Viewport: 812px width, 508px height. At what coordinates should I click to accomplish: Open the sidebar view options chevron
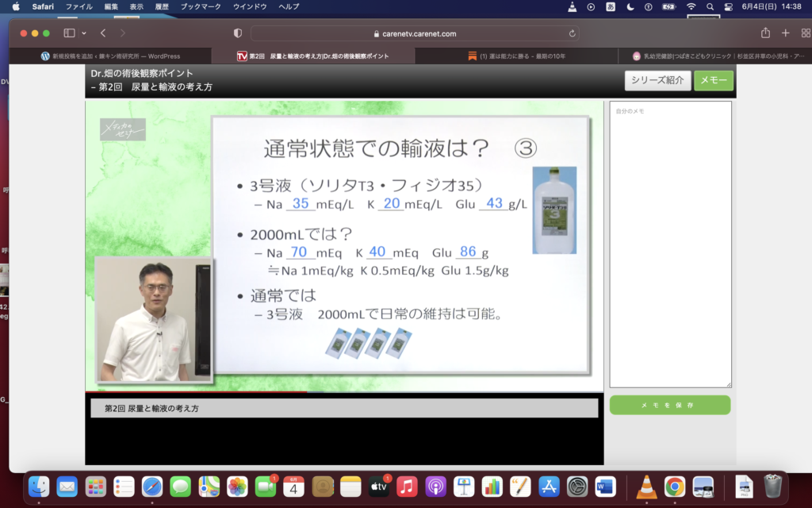(85, 33)
